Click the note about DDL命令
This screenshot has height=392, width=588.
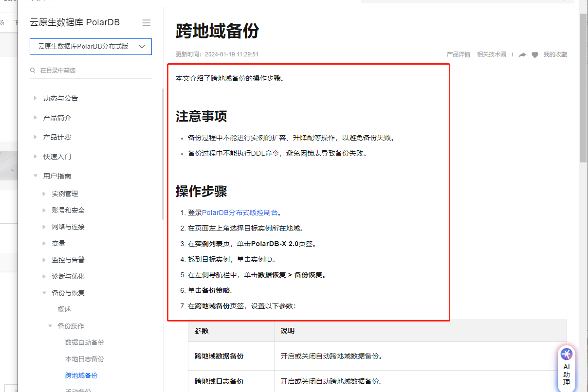click(277, 154)
